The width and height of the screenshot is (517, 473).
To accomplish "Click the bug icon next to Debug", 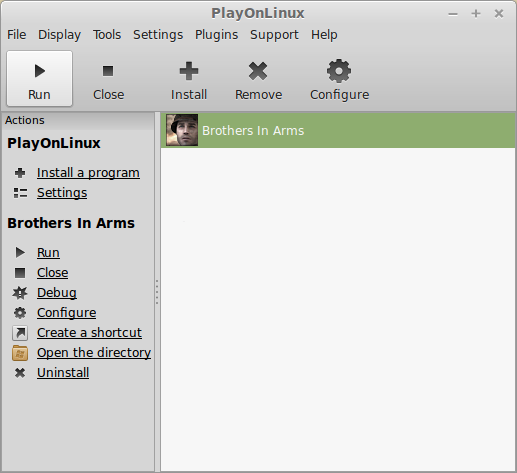I will coord(20,293).
